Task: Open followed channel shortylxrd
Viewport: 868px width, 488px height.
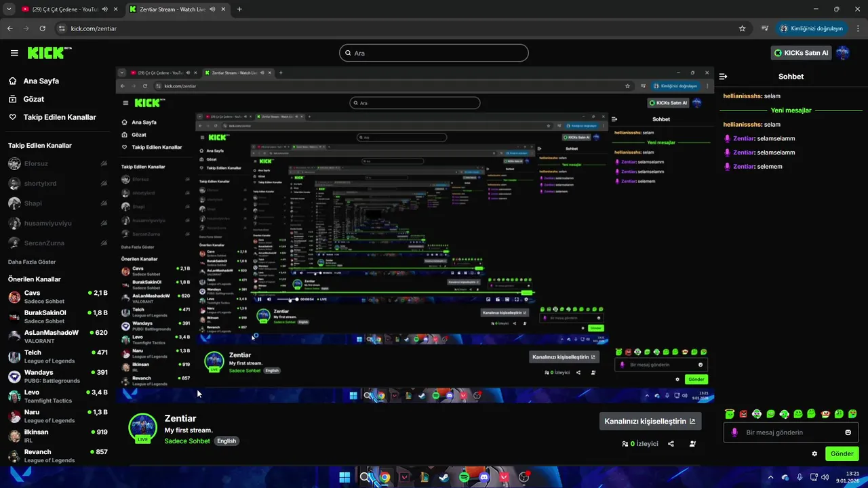Action: (x=58, y=184)
